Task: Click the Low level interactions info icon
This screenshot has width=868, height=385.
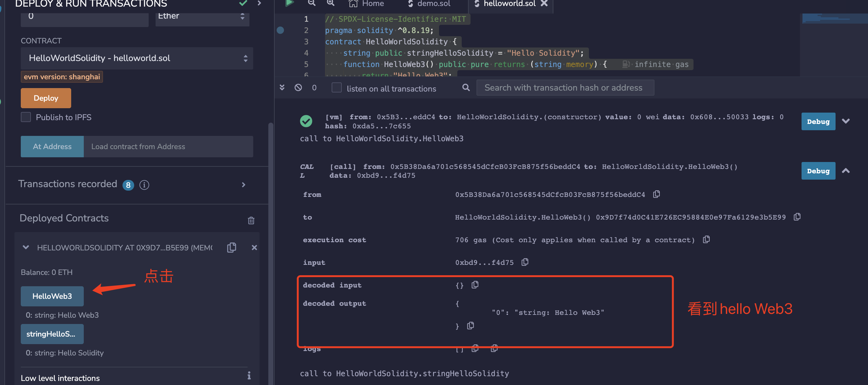Action: [x=249, y=375]
